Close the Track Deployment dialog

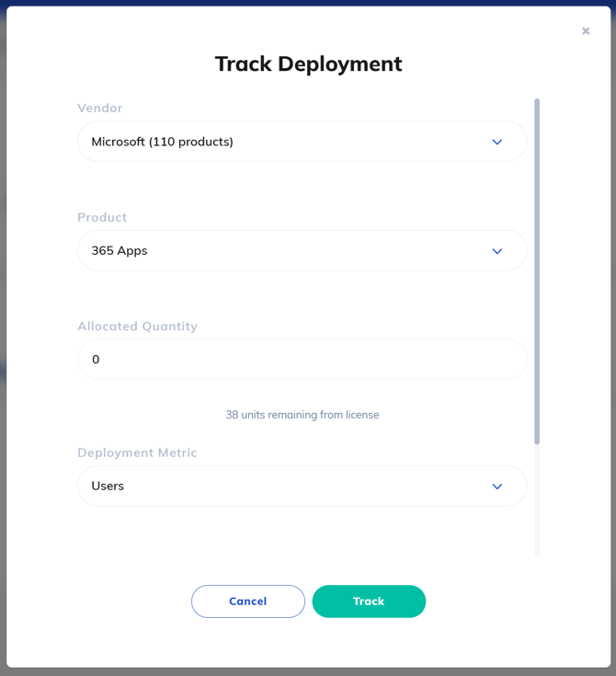[586, 31]
